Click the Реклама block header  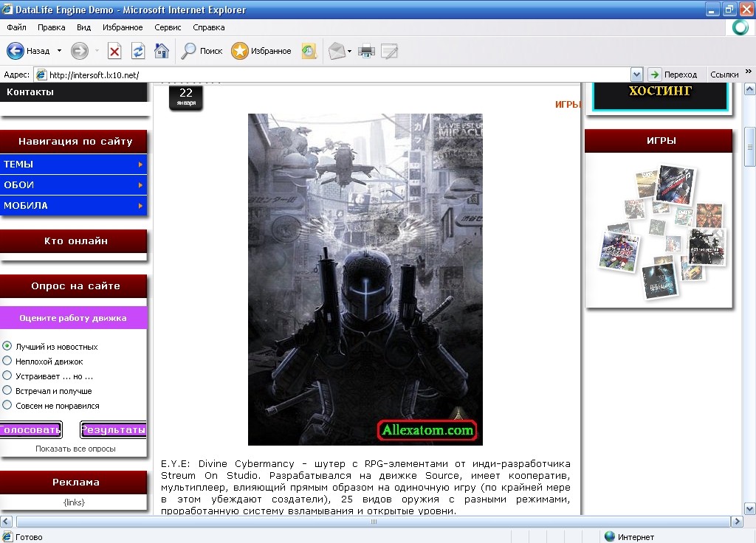(73, 483)
